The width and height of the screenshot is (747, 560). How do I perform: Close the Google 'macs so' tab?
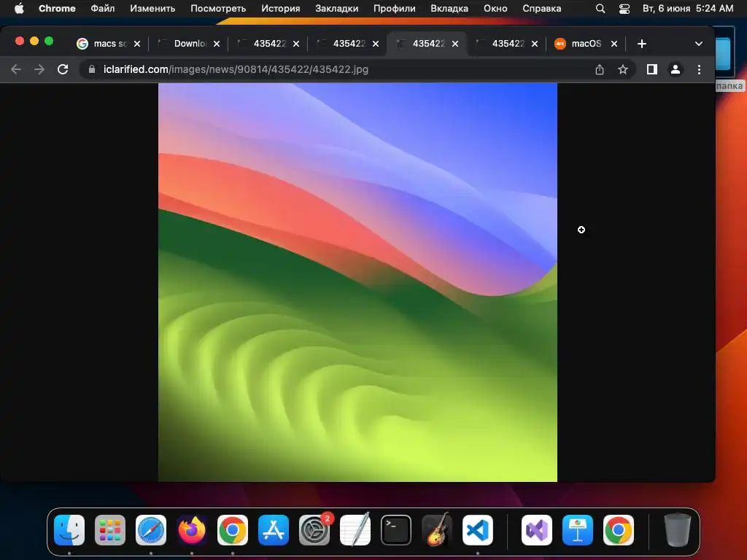137,44
